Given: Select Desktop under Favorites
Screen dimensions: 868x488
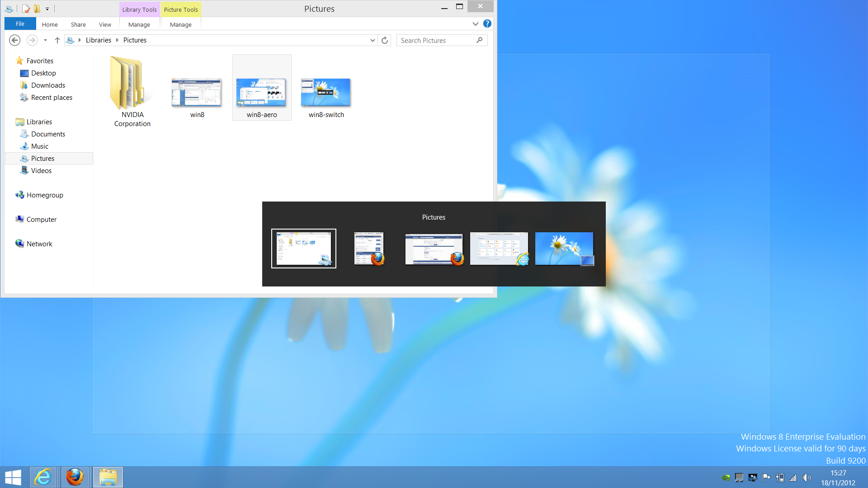Looking at the screenshot, I should 43,73.
